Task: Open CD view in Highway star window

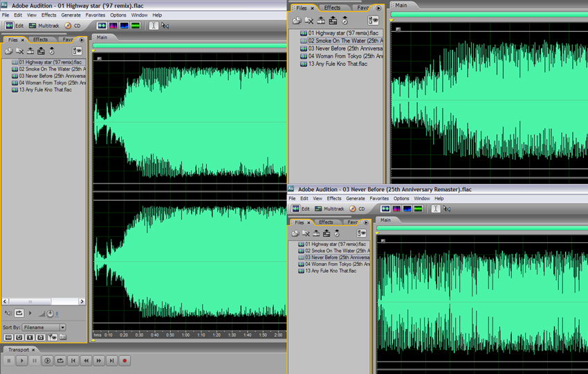Action: tap(73, 26)
